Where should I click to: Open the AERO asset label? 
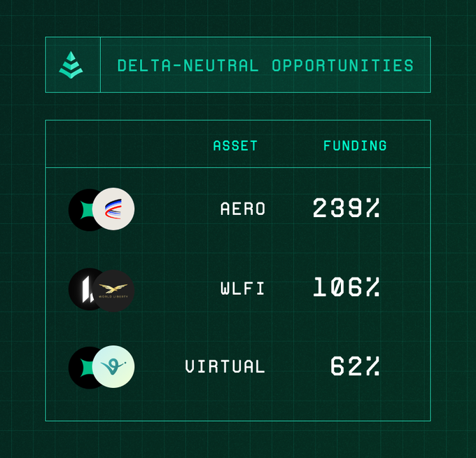(x=243, y=209)
